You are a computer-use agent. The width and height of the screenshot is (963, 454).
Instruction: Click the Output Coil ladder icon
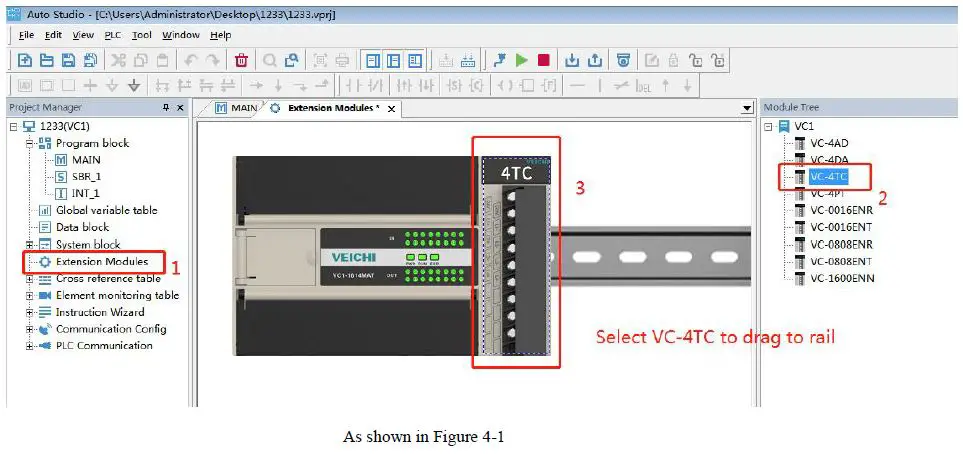pyautogui.click(x=506, y=86)
